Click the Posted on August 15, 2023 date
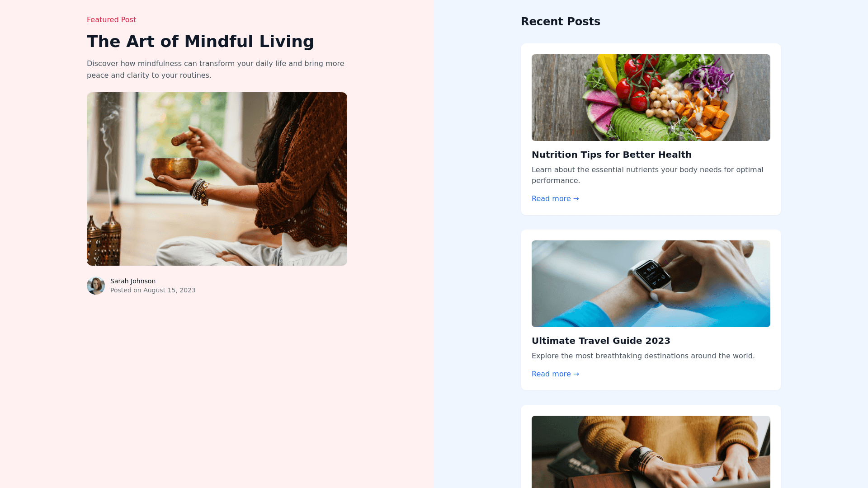Viewport: 868px width, 488px height. pyautogui.click(x=153, y=290)
